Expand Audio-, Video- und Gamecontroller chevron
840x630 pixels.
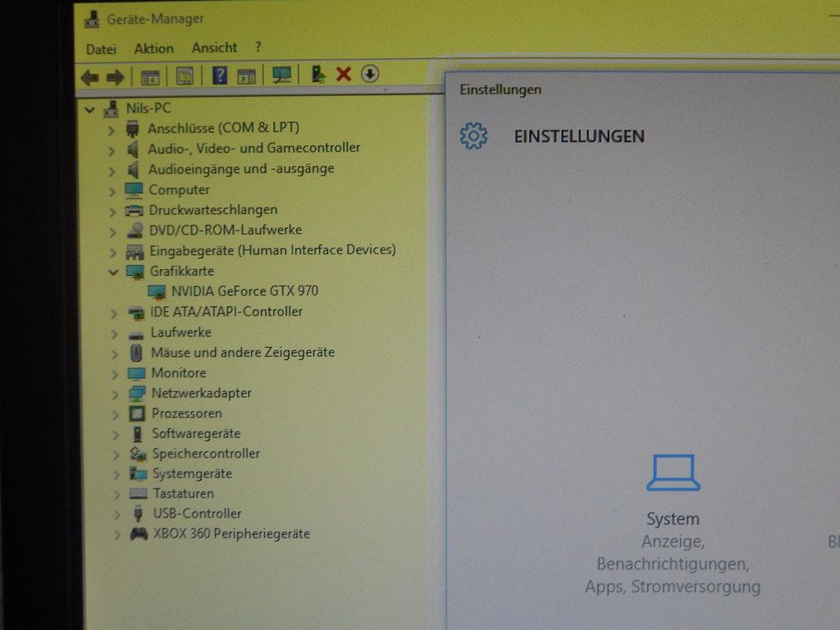tap(112, 151)
